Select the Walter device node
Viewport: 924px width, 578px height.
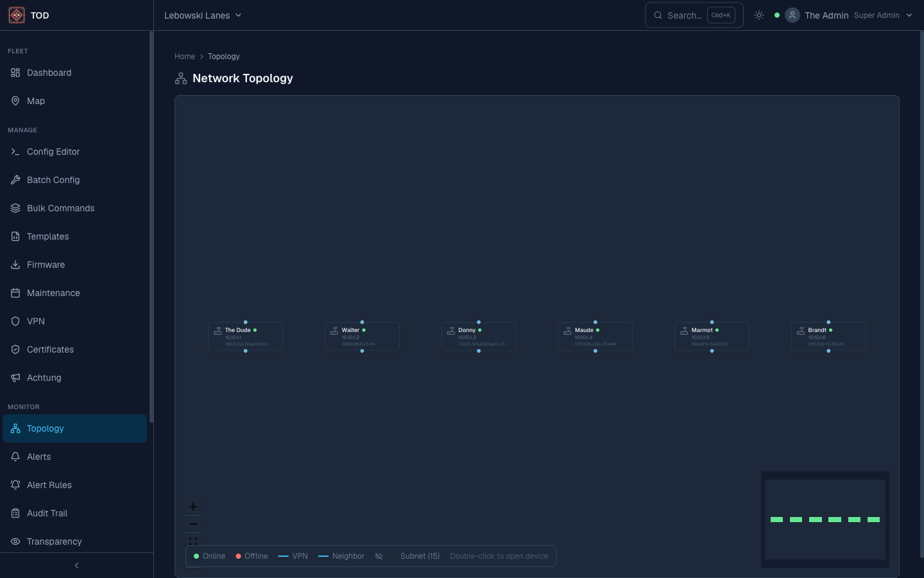pyautogui.click(x=362, y=336)
